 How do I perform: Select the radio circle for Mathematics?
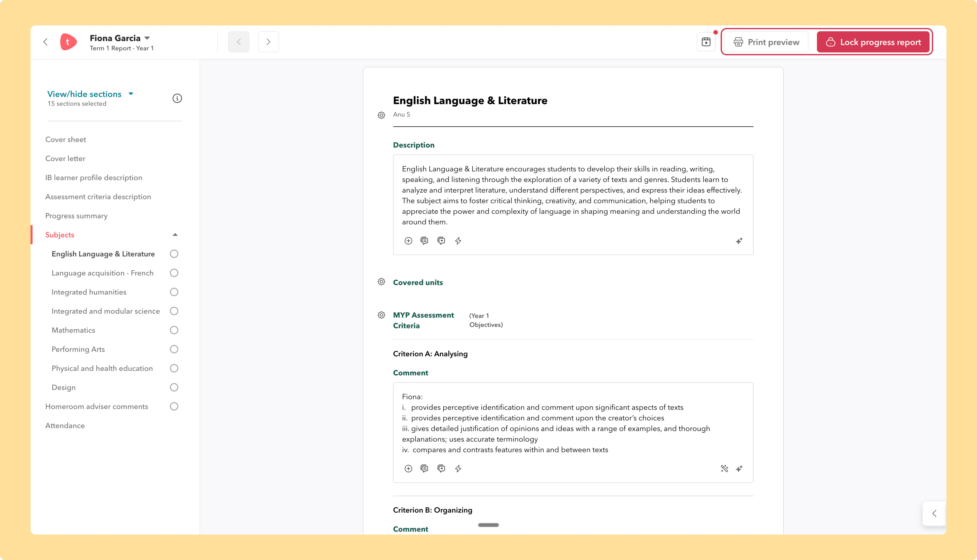174,330
